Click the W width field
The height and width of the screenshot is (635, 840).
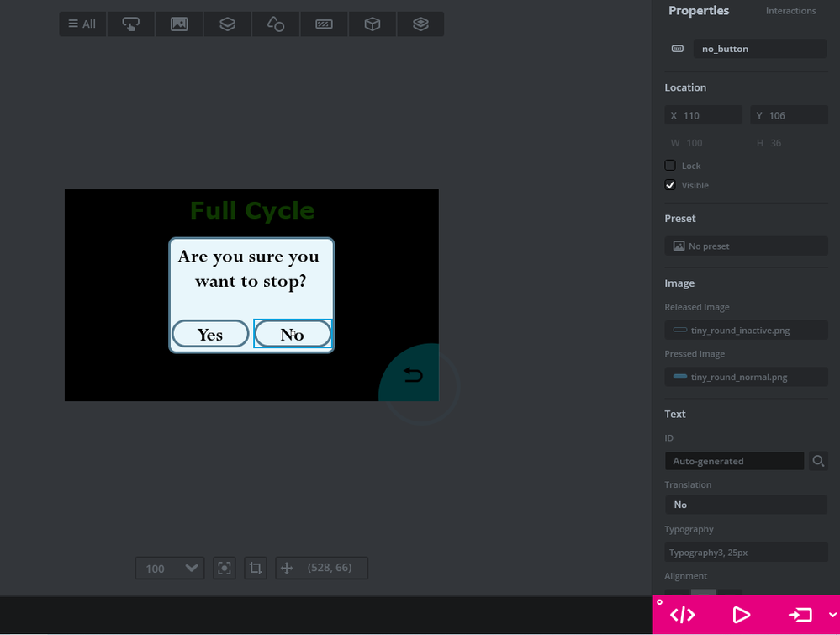pos(704,143)
